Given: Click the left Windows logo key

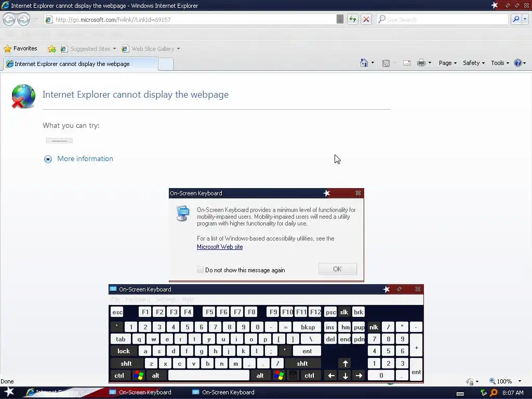Looking at the screenshot, I should click(x=139, y=376).
